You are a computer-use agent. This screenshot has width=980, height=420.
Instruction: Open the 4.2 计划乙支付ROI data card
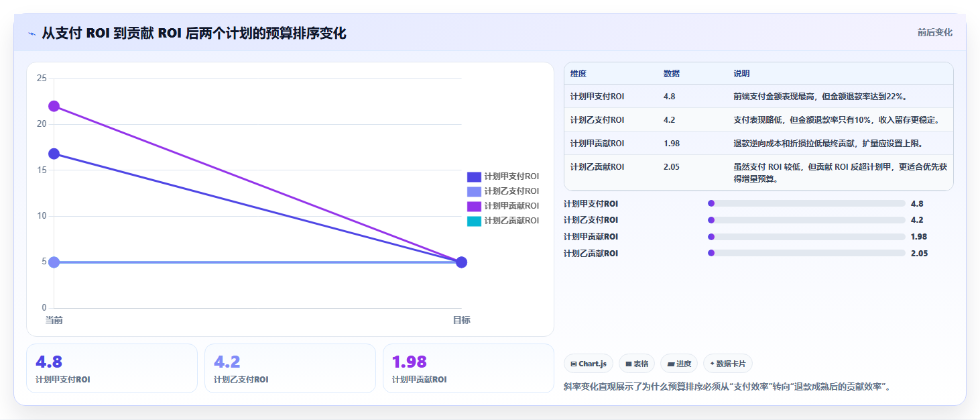[x=290, y=368]
